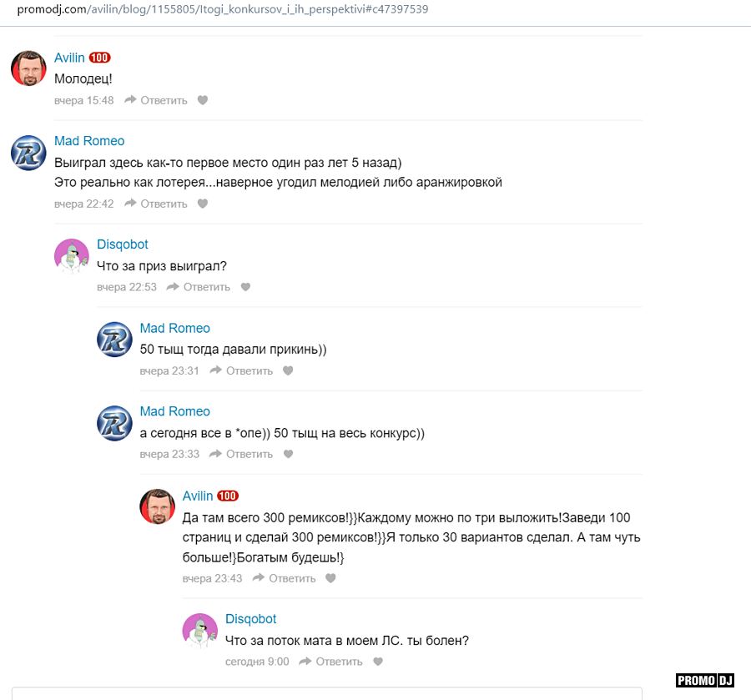Click the comment input box at bottom

(x=326, y=693)
